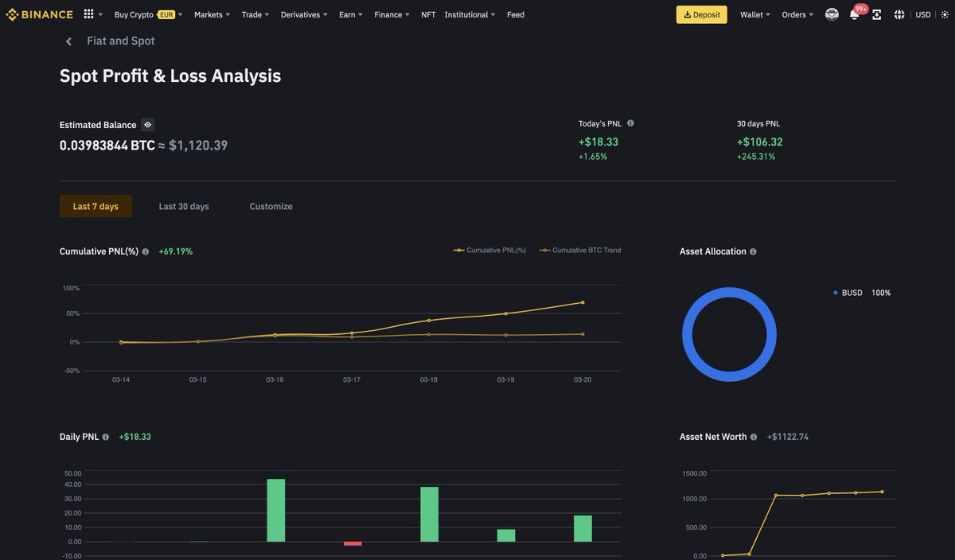Image resolution: width=955 pixels, height=560 pixels.
Task: Click the 03-18 green daily PNL bar
Action: point(430,514)
